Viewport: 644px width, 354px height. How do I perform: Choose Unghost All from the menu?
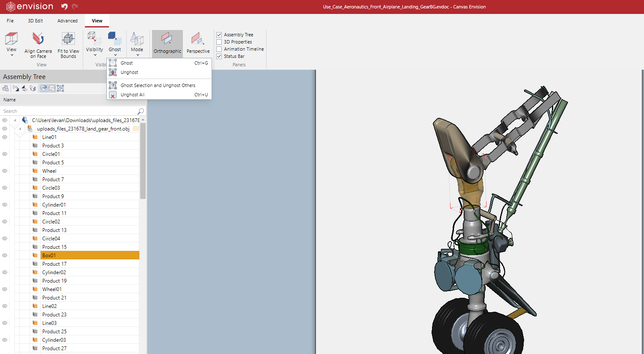[159, 95]
